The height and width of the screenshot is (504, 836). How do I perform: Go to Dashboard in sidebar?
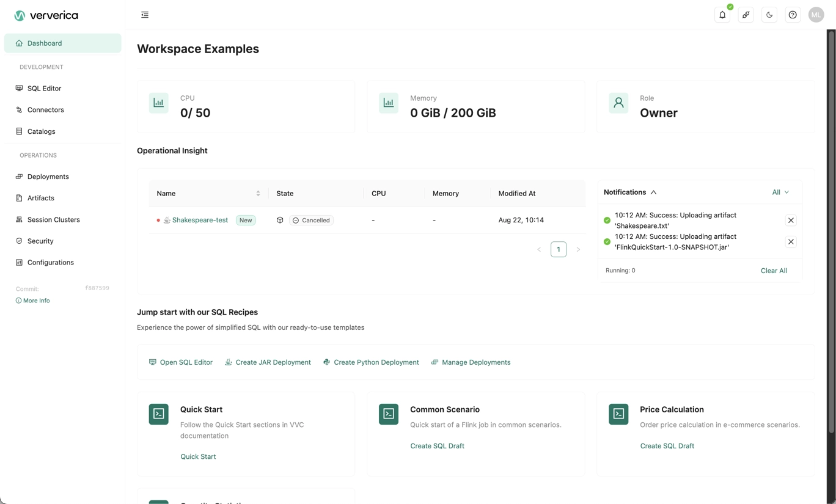63,43
